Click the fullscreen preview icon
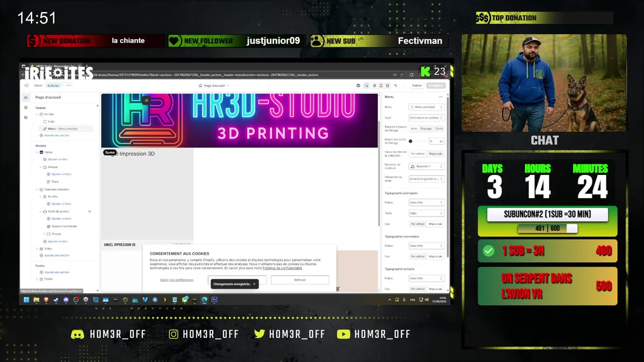The width and height of the screenshot is (644, 362). coord(387,85)
